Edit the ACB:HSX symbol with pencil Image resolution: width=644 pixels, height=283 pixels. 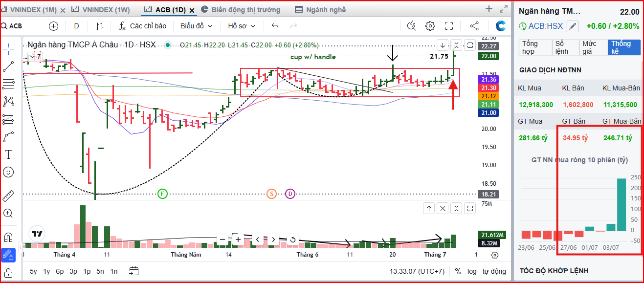tap(573, 26)
